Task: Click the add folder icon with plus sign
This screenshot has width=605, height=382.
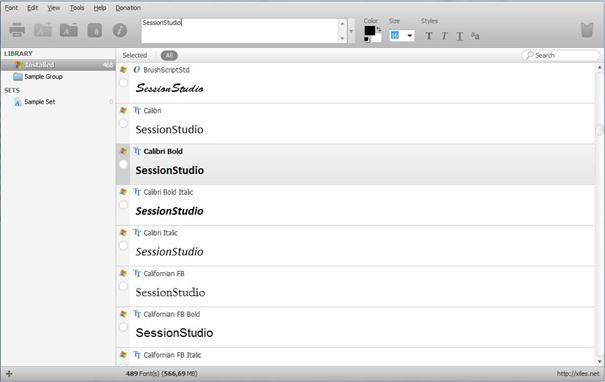Action: coord(43,30)
